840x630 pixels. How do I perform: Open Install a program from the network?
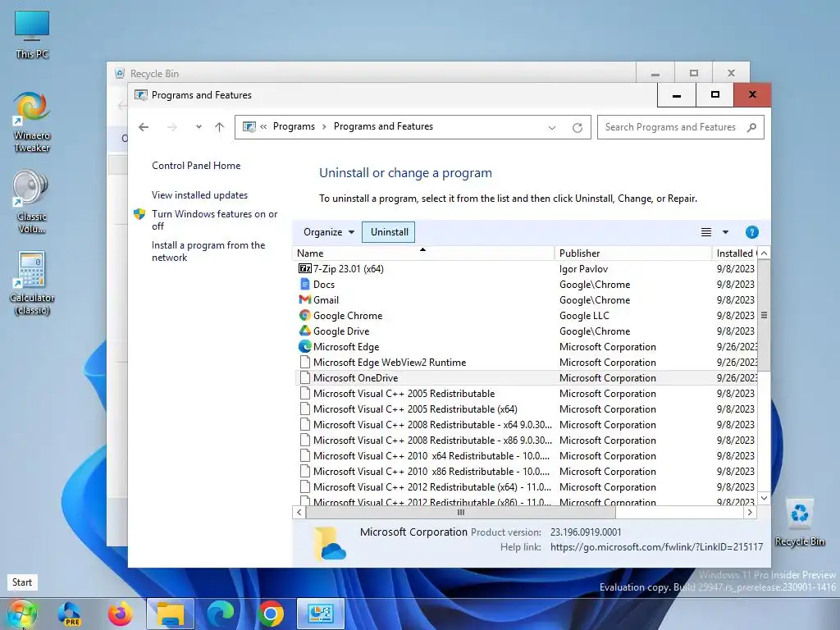pyautogui.click(x=208, y=251)
